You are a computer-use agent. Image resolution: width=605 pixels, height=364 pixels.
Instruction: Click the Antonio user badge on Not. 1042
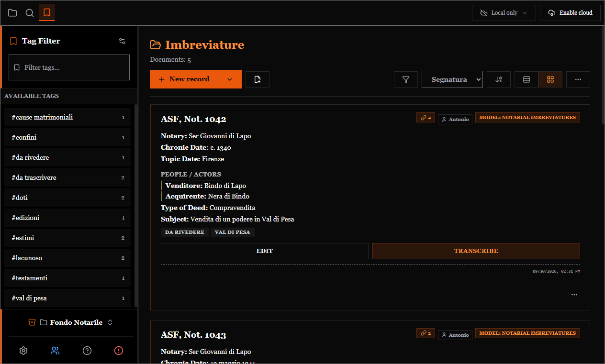click(x=455, y=119)
